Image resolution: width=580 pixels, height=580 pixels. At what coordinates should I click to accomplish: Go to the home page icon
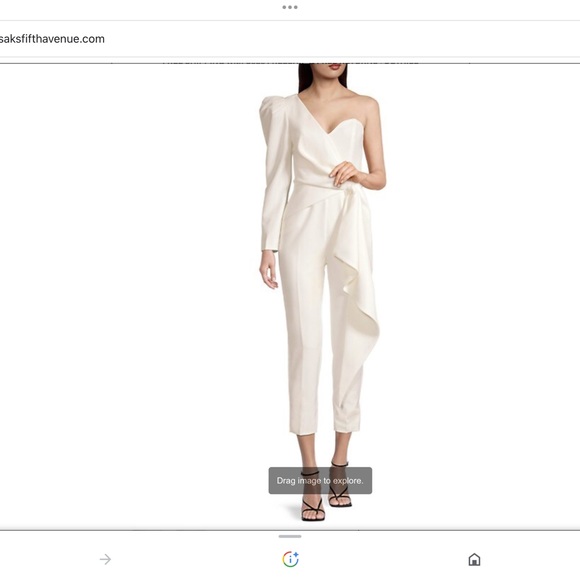474,559
